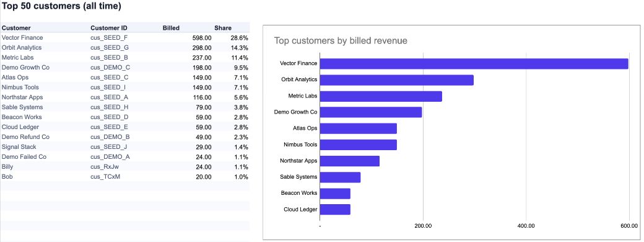This screenshot has height=242, width=644.
Task: Click the Orbit Analytics bar in chart
Action: point(397,80)
